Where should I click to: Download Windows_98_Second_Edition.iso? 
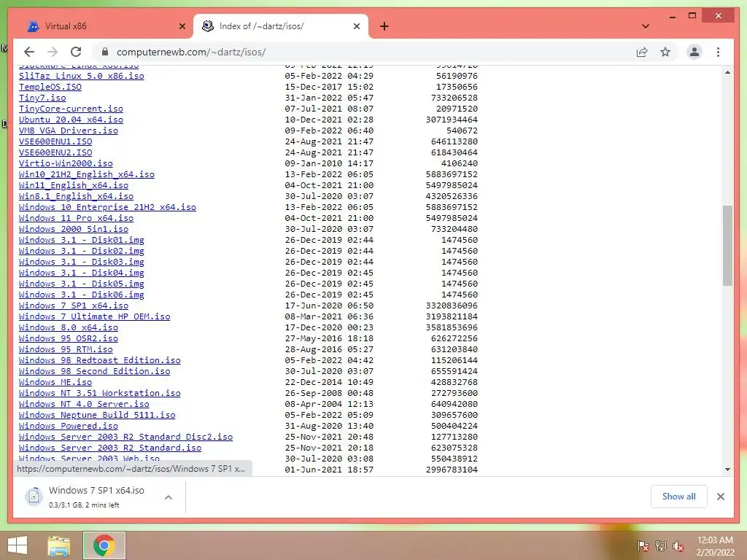point(94,371)
